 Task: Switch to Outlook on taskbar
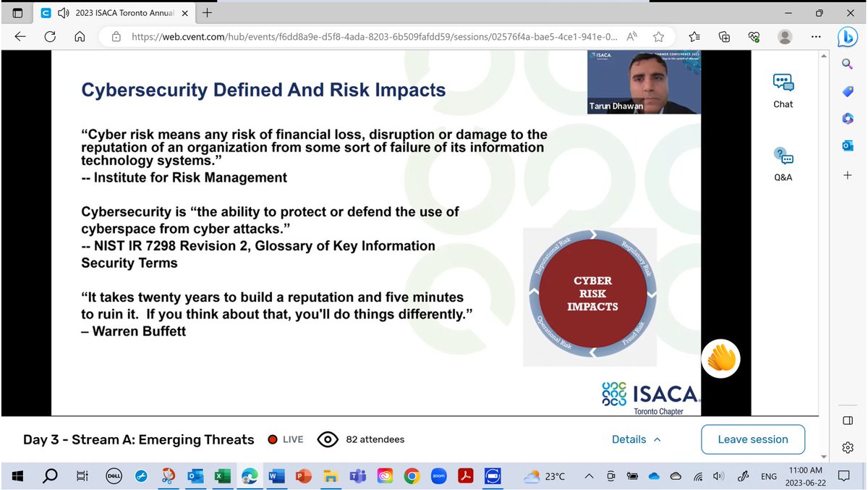pos(195,476)
